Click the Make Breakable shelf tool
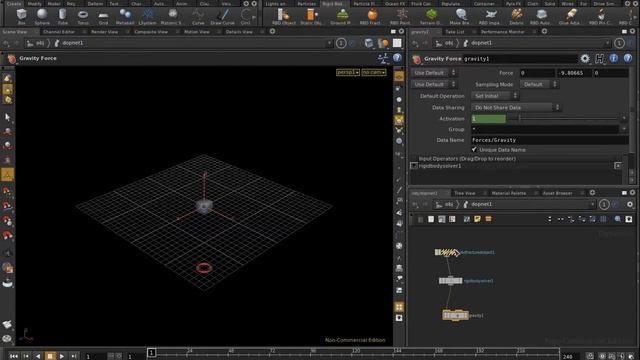Viewport: 640px width, 360px height. [x=460, y=16]
